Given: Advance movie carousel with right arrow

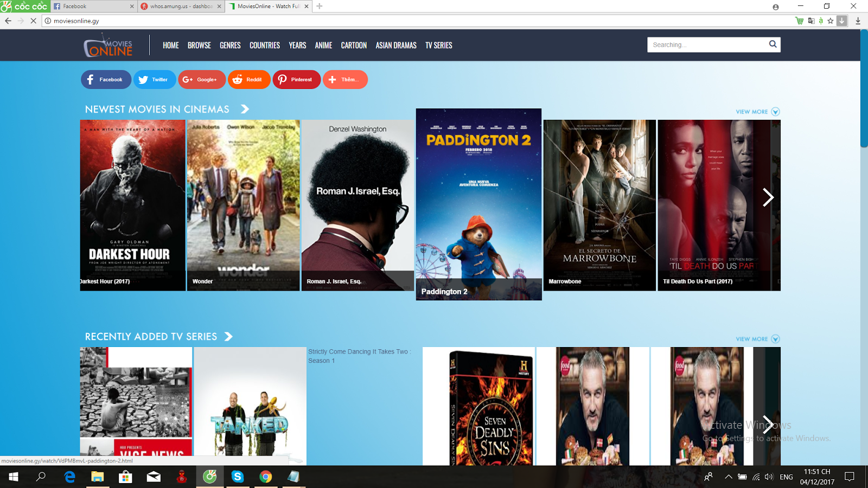Looking at the screenshot, I should 768,197.
